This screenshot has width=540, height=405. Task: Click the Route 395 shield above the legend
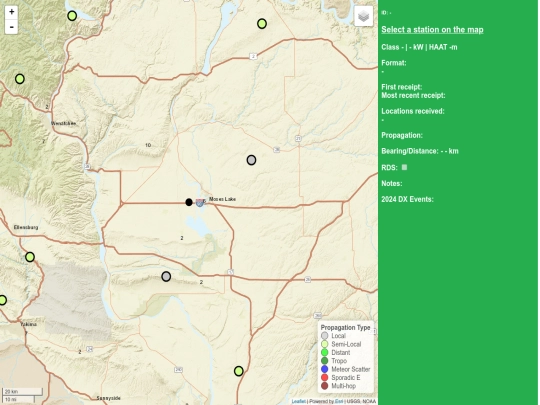(318, 315)
